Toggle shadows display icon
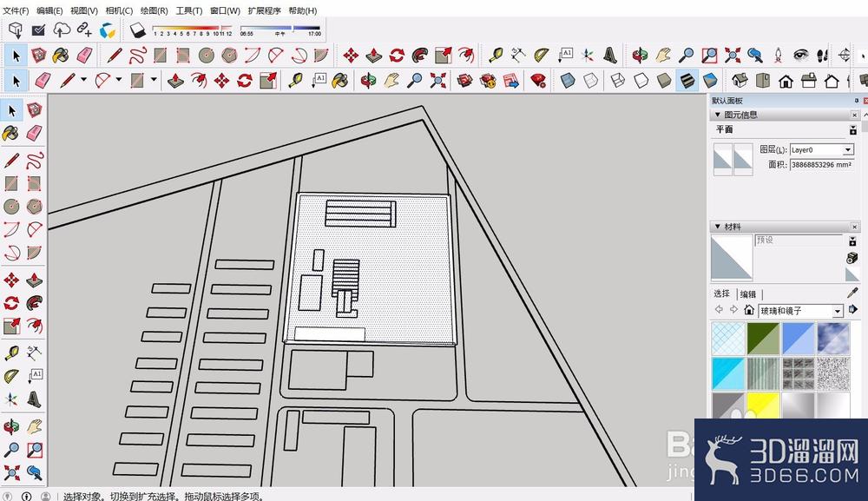Image resolution: width=868 pixels, height=501 pixels. [137, 30]
